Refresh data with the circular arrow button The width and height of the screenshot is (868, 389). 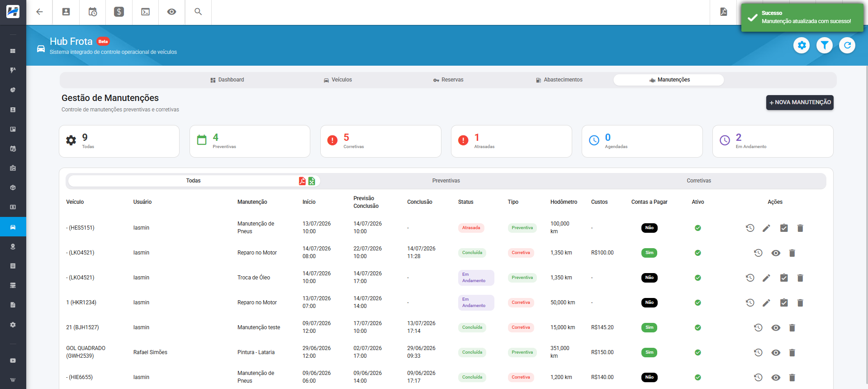point(847,45)
